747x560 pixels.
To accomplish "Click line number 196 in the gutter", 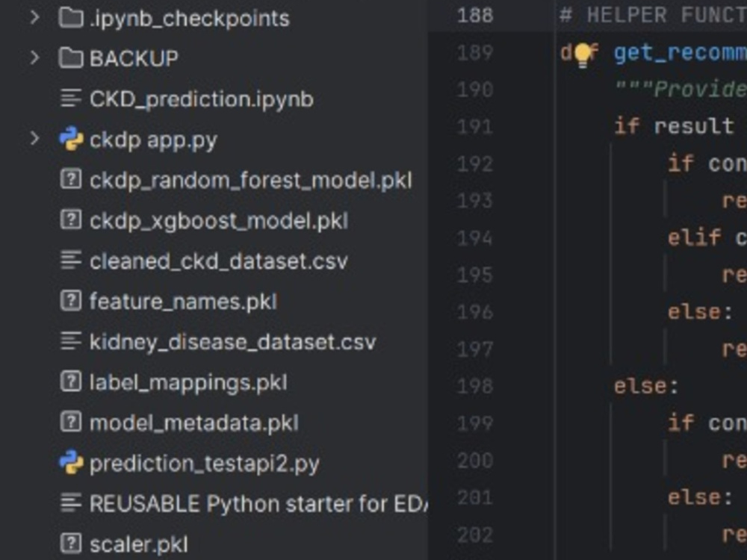I will pos(474,312).
